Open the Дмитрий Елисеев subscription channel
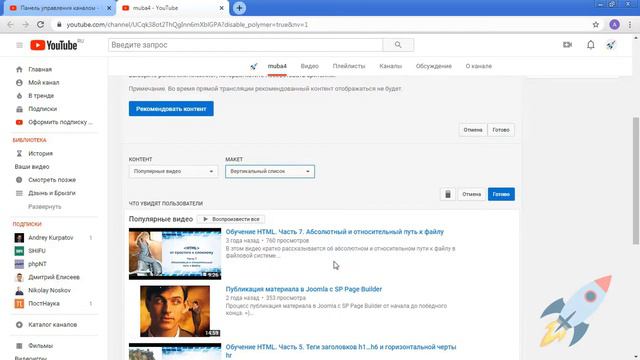This screenshot has height=360, width=640. (x=53, y=277)
